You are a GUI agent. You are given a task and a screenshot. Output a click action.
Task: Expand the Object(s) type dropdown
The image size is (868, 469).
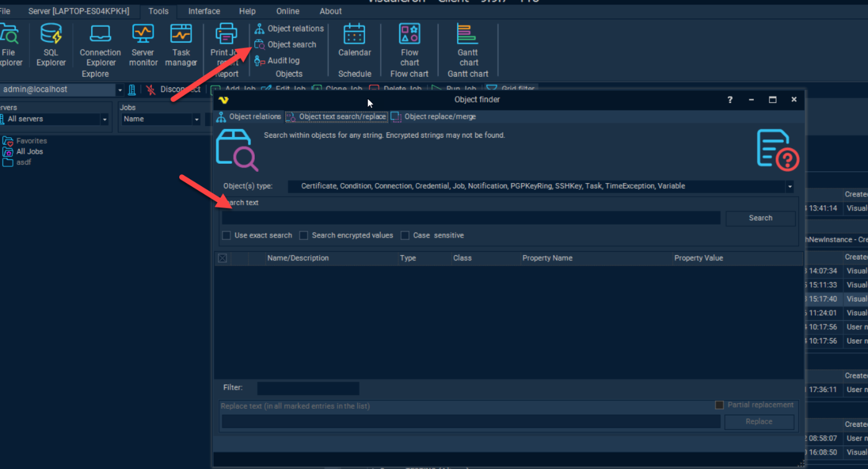[x=790, y=187]
